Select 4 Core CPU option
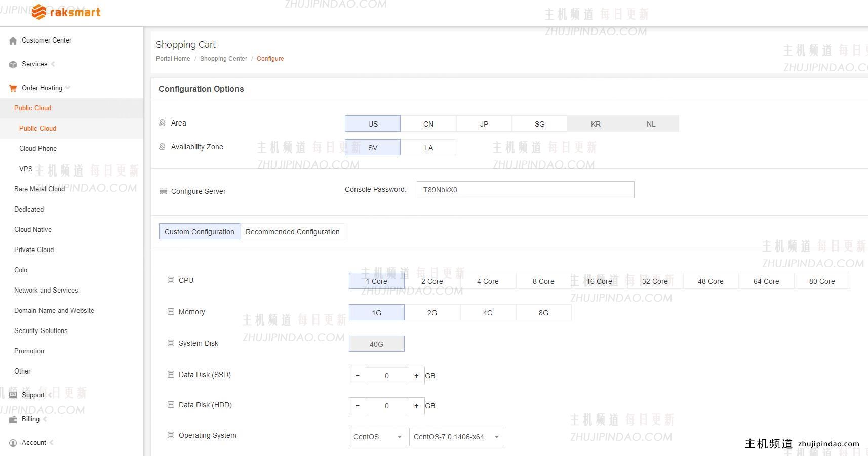This screenshot has height=456, width=868. (x=488, y=281)
